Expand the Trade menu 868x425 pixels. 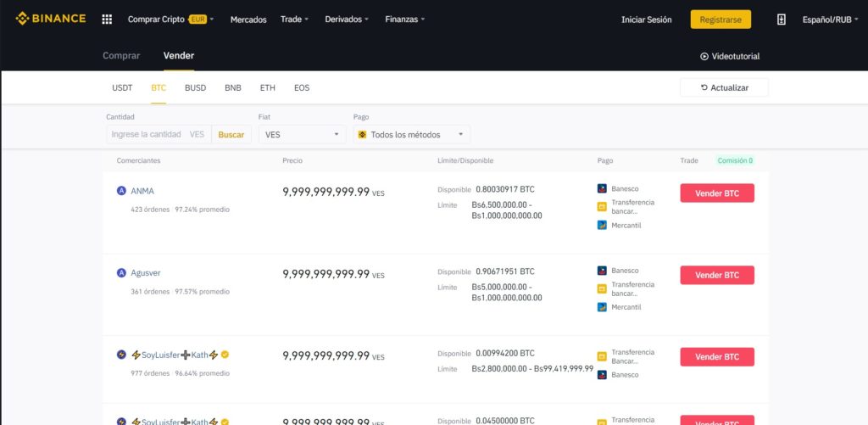294,20
